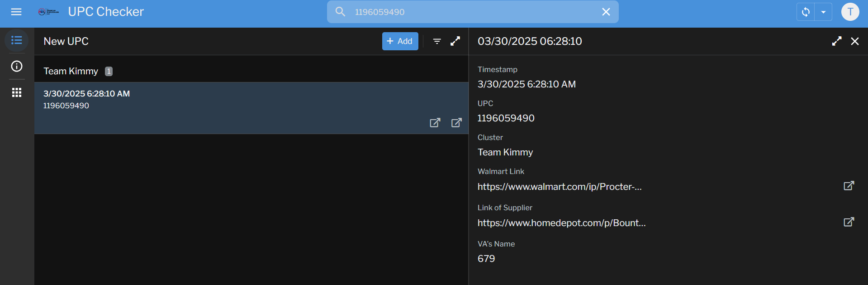Open the filter options icon
Screen dimensions: 868x285
point(437,41)
